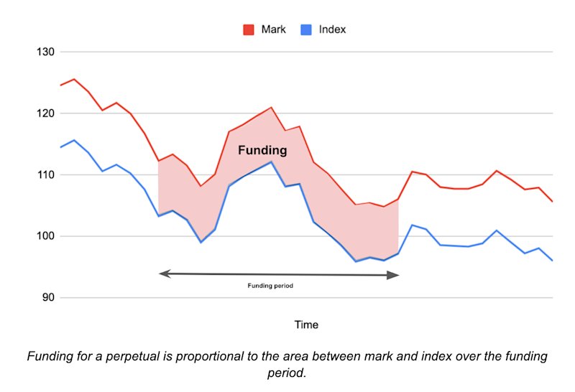
Task: Click the bold Funding label in shaded area
Action: tap(262, 150)
